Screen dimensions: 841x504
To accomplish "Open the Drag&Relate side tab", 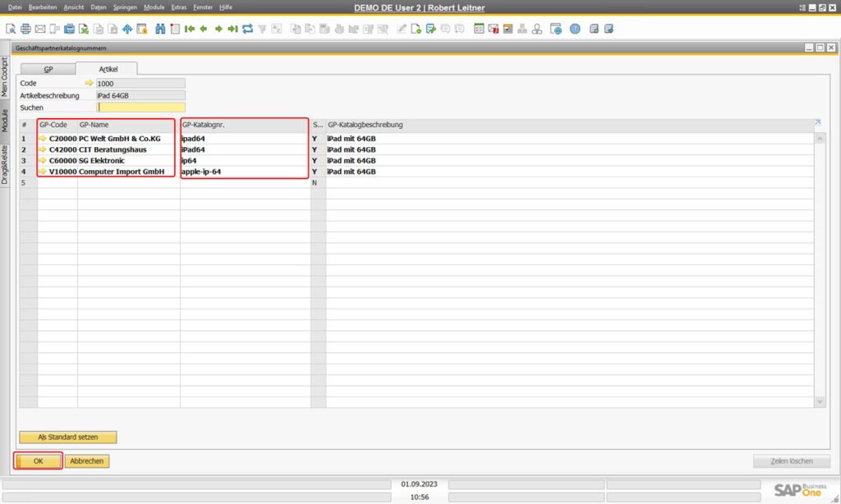I will [5, 165].
